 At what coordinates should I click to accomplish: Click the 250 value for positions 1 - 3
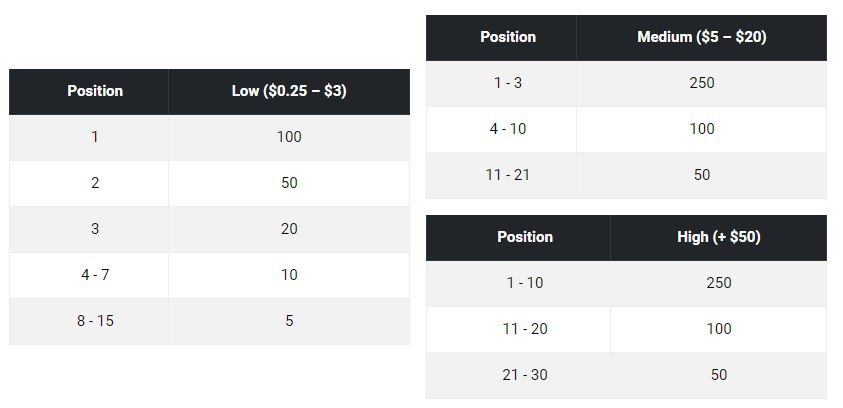(x=701, y=83)
